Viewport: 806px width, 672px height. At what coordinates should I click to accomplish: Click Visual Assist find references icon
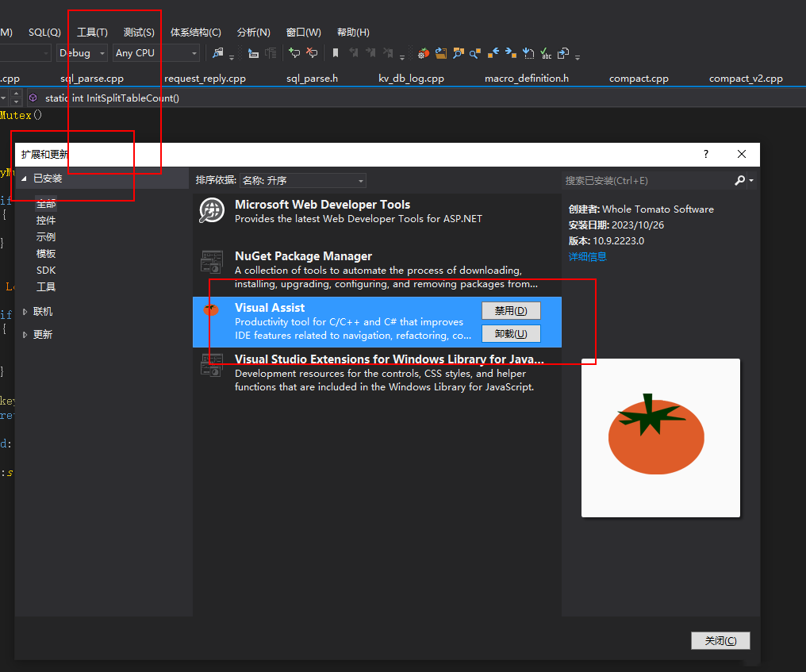tap(475, 53)
